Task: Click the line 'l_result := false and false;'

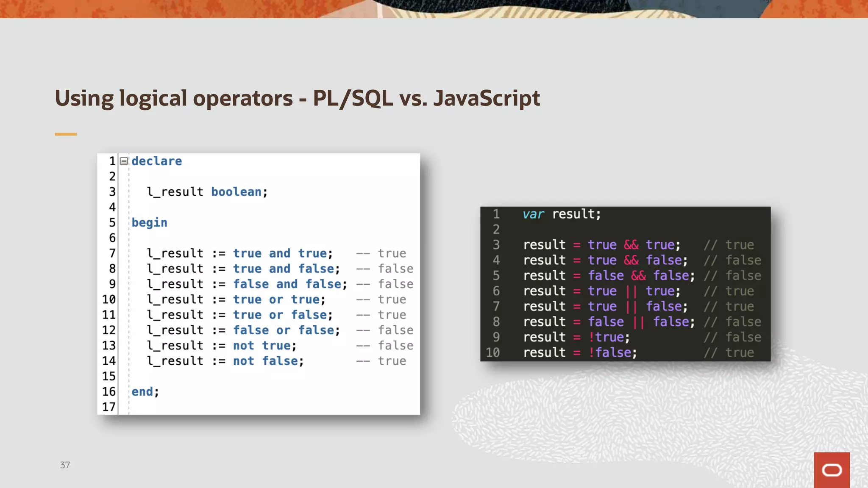Action: point(247,284)
